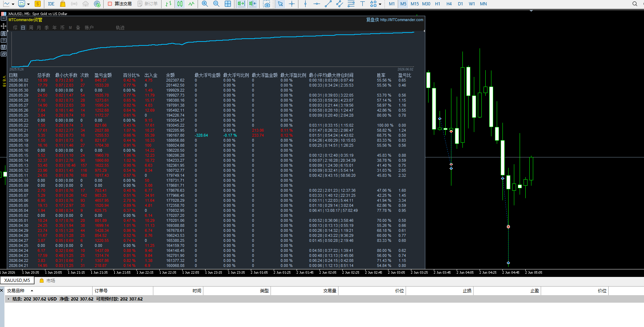The height and width of the screenshot is (327, 644).
Task: Draw a vertical line on the chart
Action: [x=305, y=4]
